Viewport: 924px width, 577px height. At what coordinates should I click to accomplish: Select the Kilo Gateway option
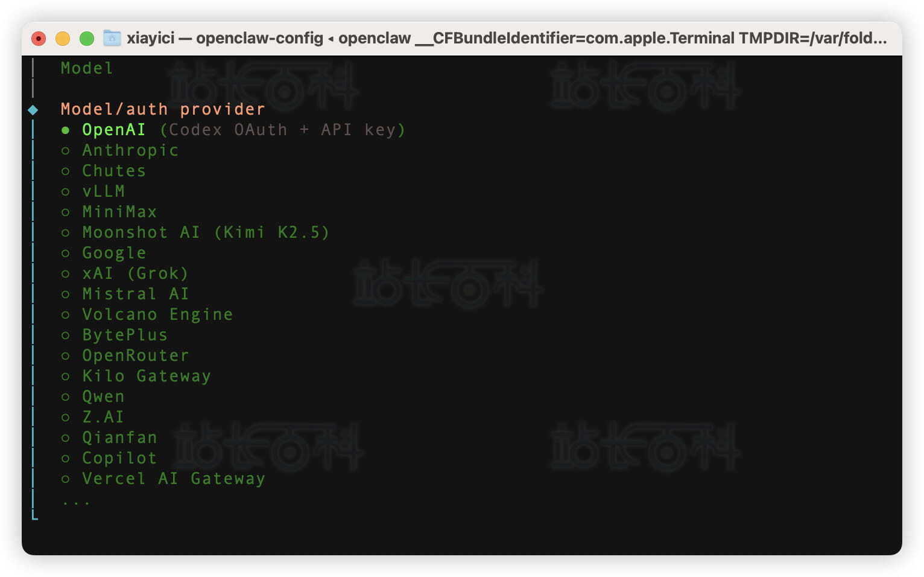pyautogui.click(x=136, y=376)
